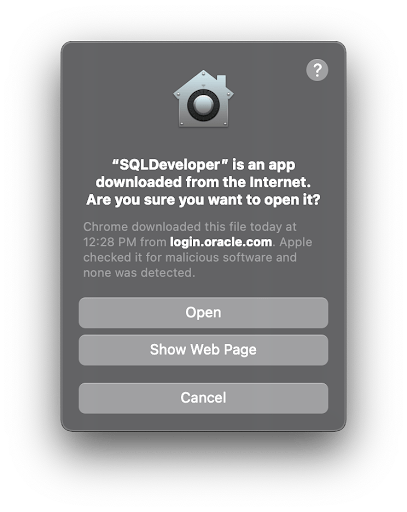Click "checked it for malicious software and" line
This screenshot has height=512, width=407.
point(190,257)
